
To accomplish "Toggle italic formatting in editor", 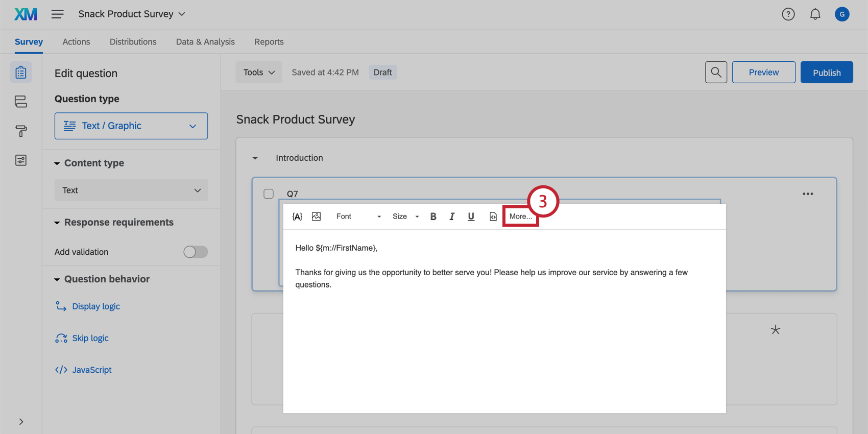I will pyautogui.click(x=452, y=216).
